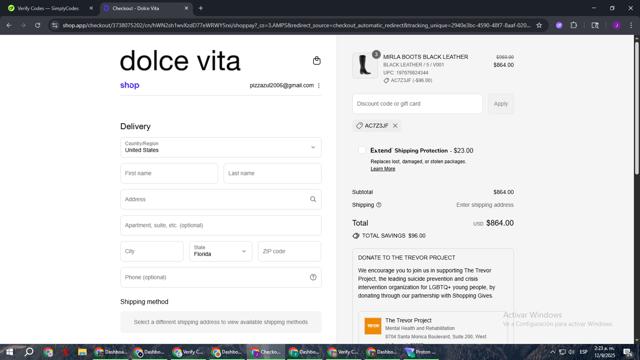The width and height of the screenshot is (640, 360).
Task: Open the Windows Start menu
Action: [9, 352]
